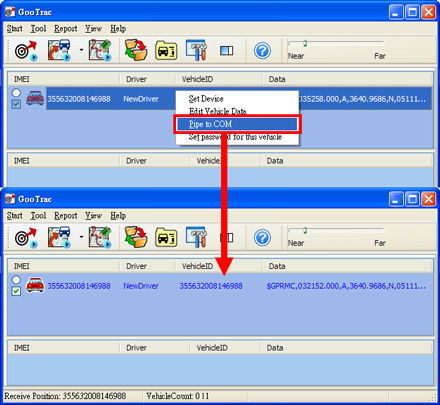Click the Near-Far zoom slider in top window
This screenshot has height=405, width=440.
click(x=336, y=43)
